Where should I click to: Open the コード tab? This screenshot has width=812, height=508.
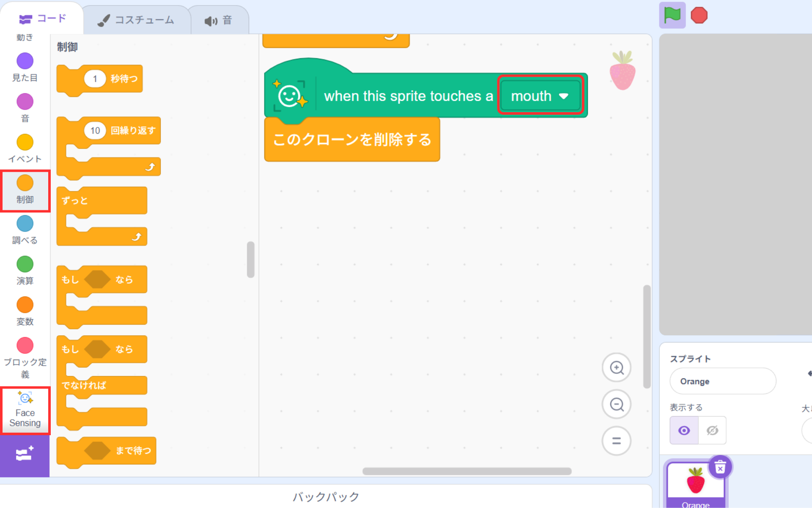[x=42, y=19]
